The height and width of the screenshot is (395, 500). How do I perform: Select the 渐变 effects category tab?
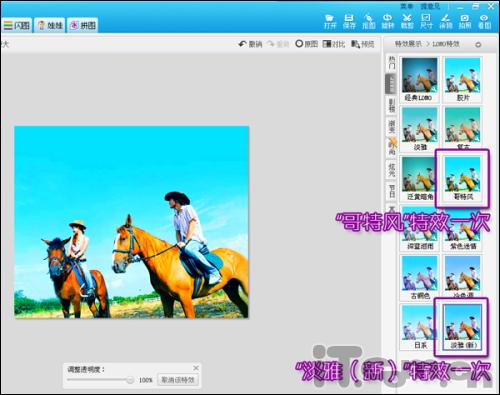392,127
